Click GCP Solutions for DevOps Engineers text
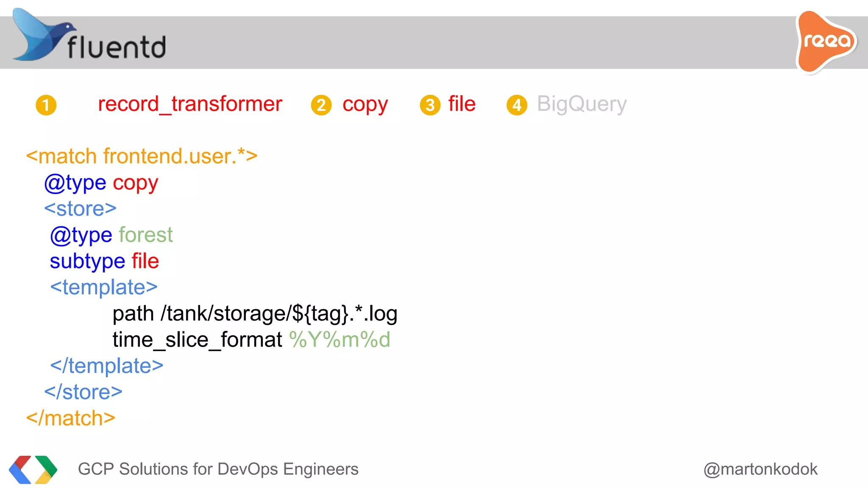This screenshot has width=868, height=488. coord(218,469)
